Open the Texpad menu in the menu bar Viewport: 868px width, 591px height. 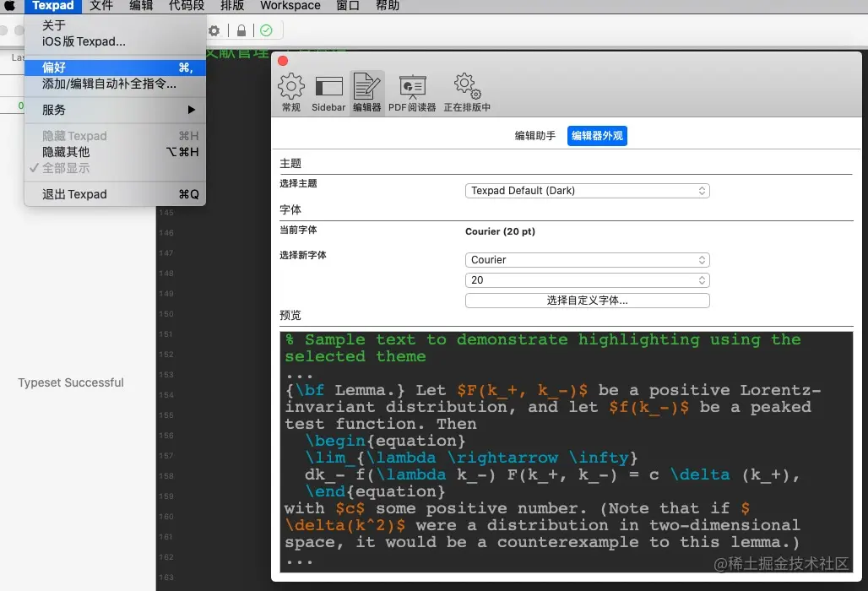[52, 6]
